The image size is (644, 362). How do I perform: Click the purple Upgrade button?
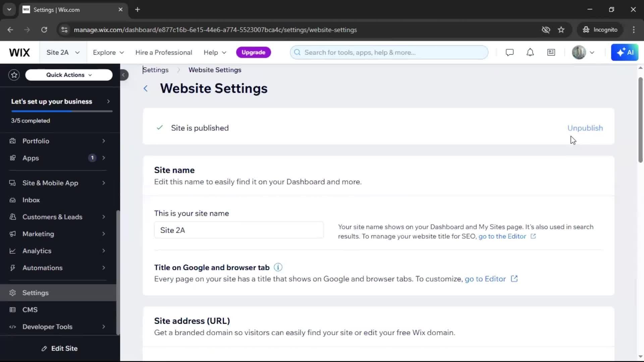[253, 52]
